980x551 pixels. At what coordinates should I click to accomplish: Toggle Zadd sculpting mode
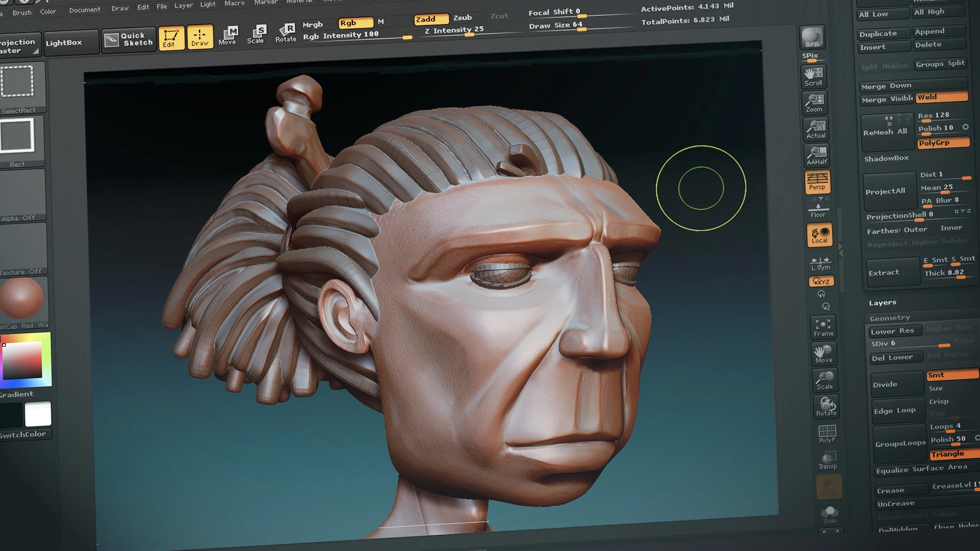click(x=430, y=18)
